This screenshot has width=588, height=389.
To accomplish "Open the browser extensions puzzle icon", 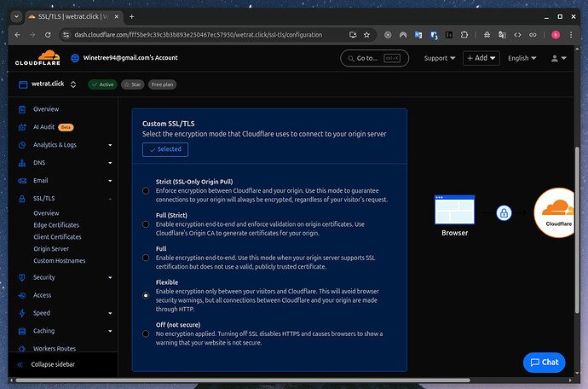I will coord(464,35).
